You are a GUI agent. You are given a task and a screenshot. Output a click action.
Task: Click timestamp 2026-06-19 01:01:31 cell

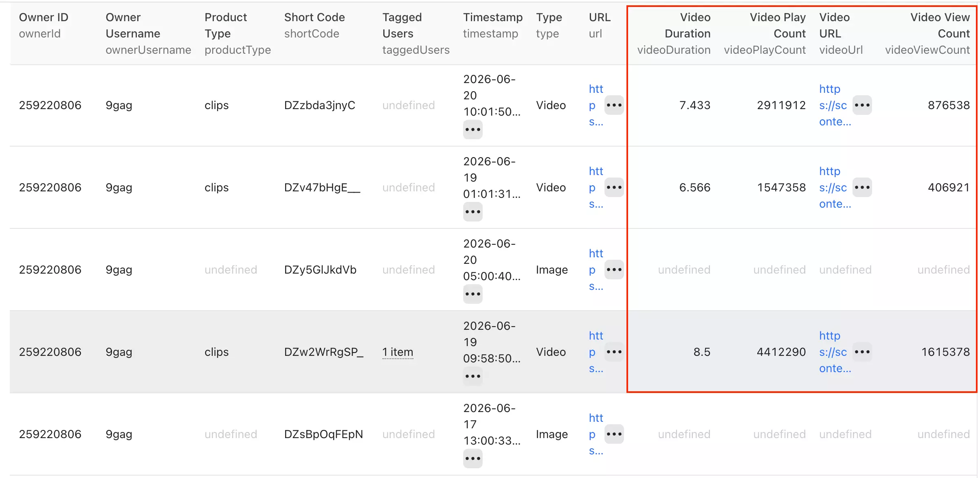[x=492, y=178]
